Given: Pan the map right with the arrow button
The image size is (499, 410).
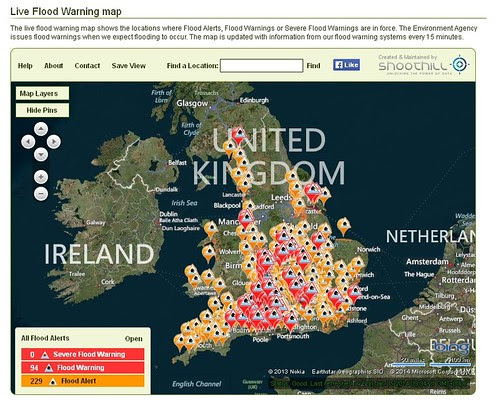Looking at the screenshot, I should click(54, 142).
